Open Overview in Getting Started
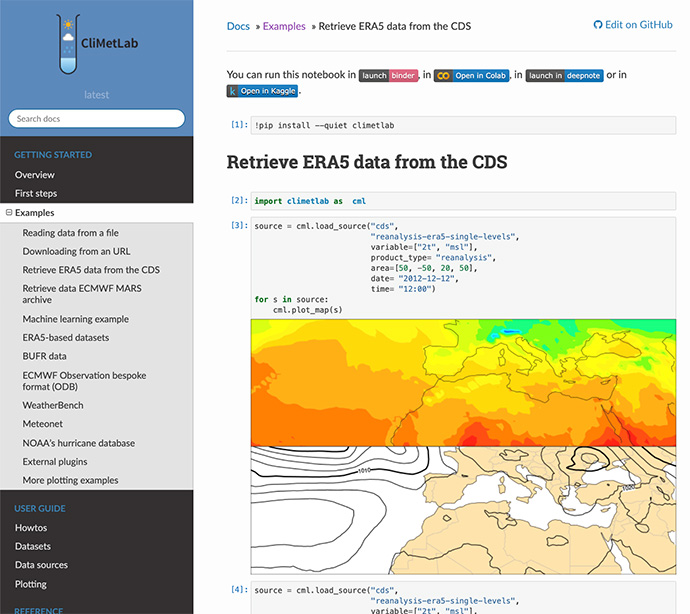The width and height of the screenshot is (690, 614). pyautogui.click(x=35, y=175)
